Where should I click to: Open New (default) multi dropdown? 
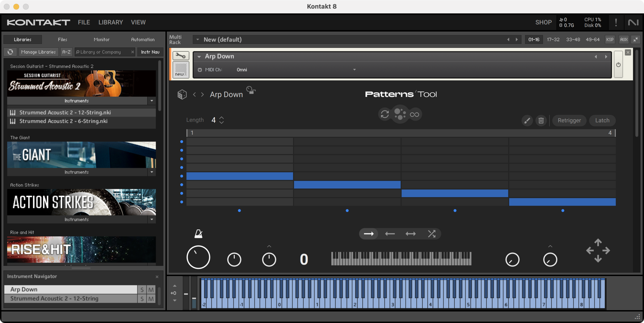pos(198,40)
